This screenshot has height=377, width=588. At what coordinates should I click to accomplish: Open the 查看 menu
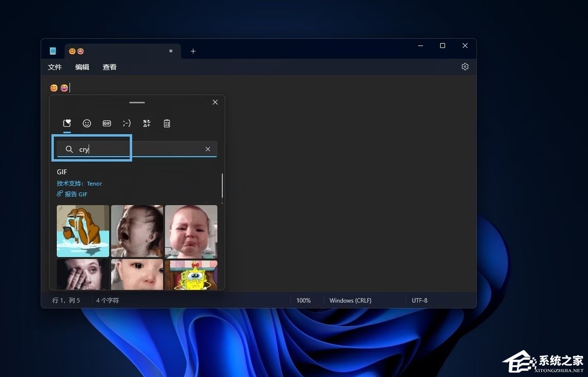(110, 67)
